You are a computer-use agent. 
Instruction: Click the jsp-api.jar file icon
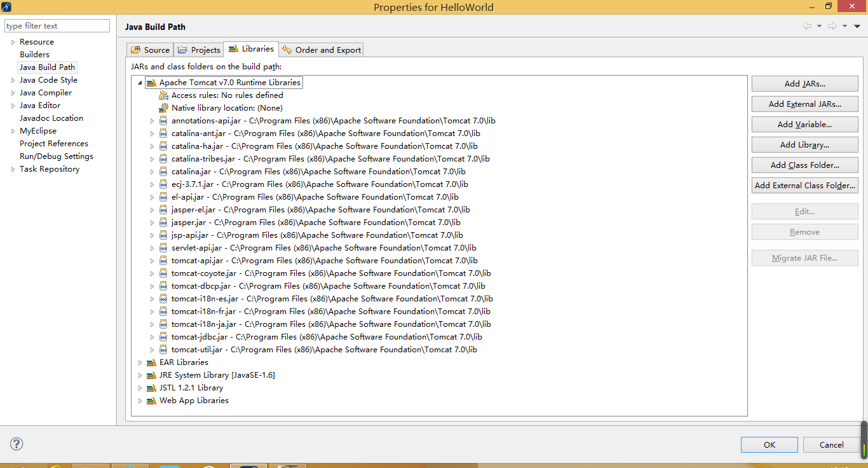(x=163, y=235)
